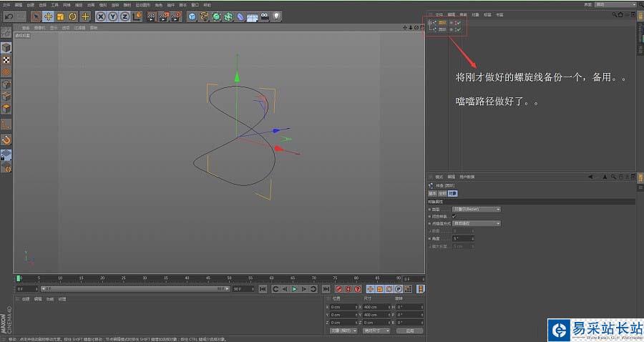This screenshot has width=644, height=342.
Task: Toggle the 闭合样条 checkbox
Action: [454, 216]
